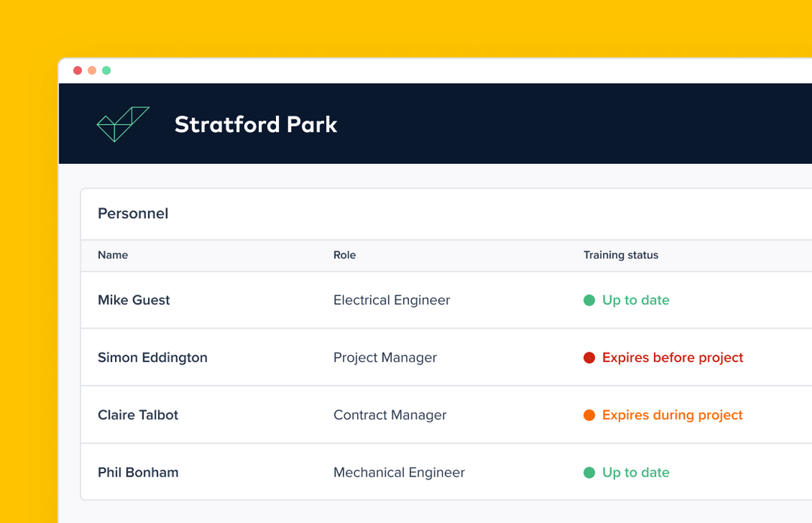Sort by the Role column header
Image resolution: width=812 pixels, height=523 pixels.
(344, 255)
